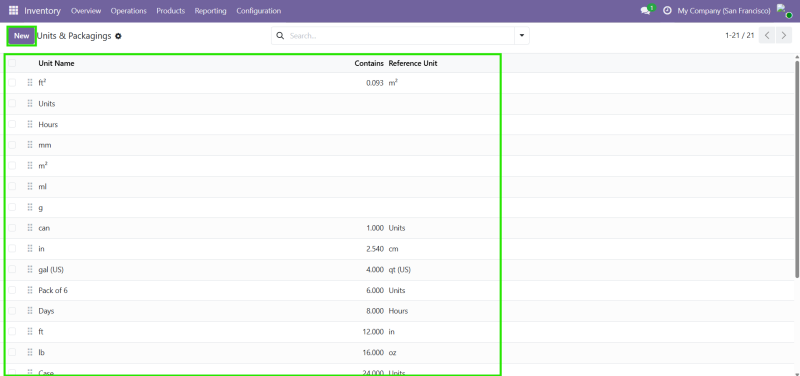Grab the drag handle for ft row
This screenshot has height=376, width=800.
(x=30, y=332)
